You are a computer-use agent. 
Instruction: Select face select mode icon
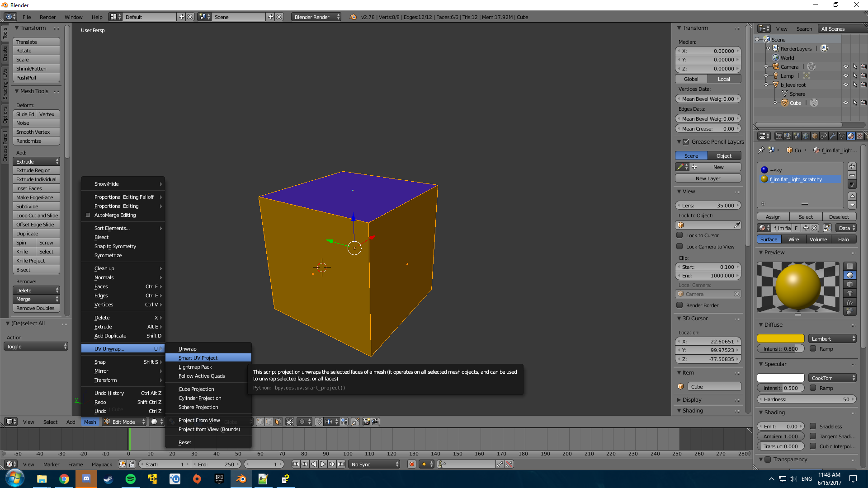click(278, 422)
